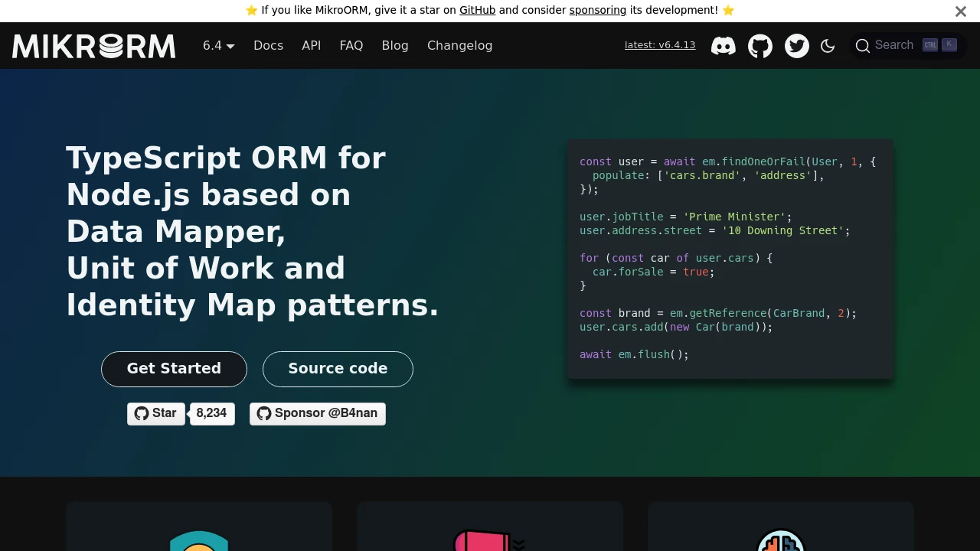This screenshot has height=551, width=980.
Task: Open the Docs menu item
Action: 268,45
